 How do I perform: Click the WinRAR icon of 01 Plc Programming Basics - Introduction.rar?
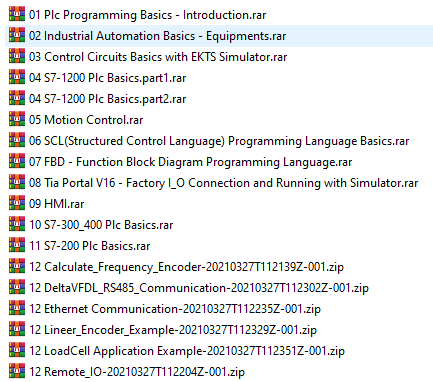tap(17, 14)
